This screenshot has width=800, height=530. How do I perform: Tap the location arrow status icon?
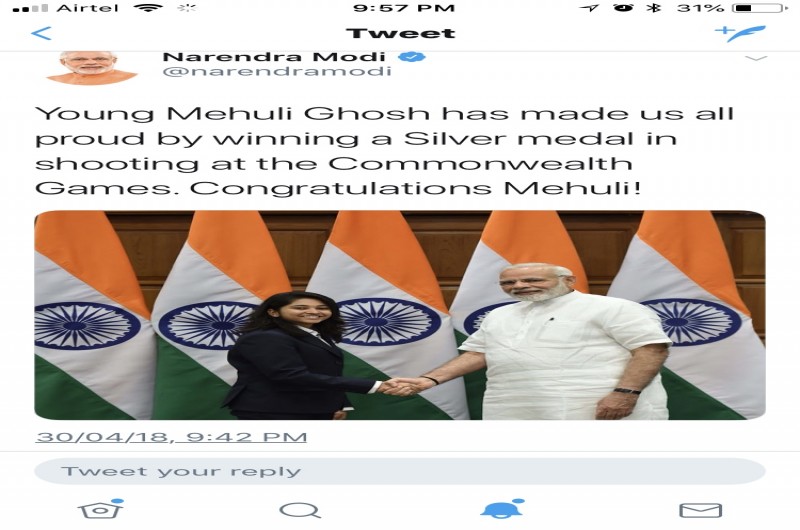(x=588, y=8)
